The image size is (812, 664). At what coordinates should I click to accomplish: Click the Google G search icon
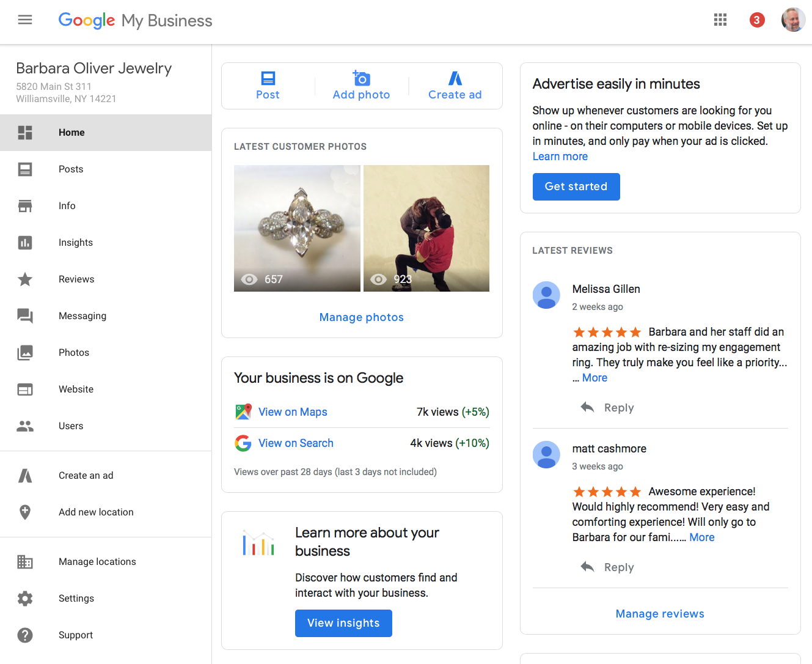tap(243, 443)
